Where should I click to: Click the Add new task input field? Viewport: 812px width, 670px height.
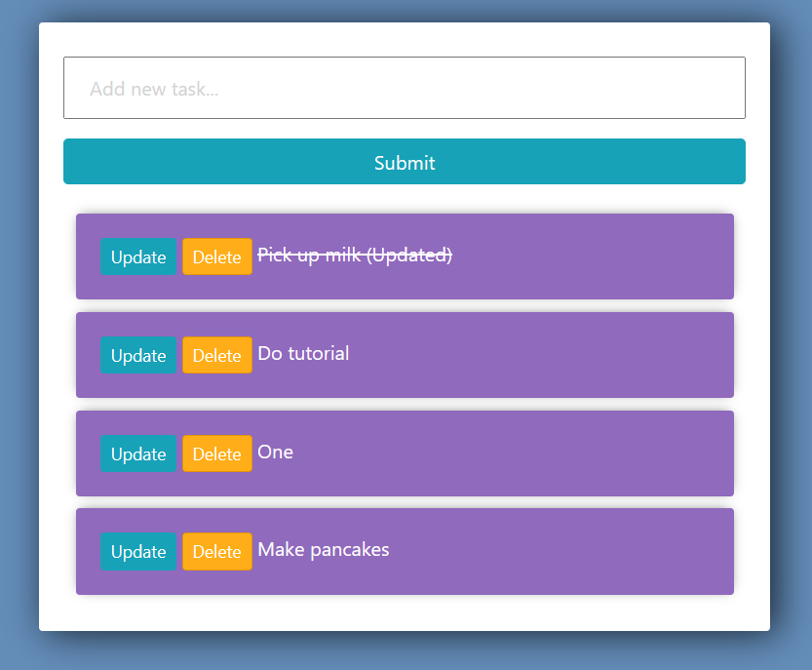click(404, 88)
